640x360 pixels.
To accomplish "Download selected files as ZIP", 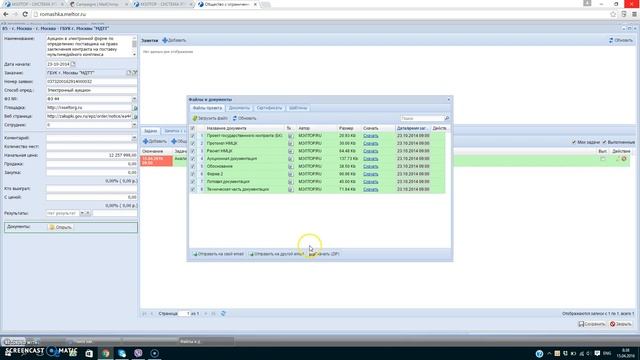I will [324, 254].
